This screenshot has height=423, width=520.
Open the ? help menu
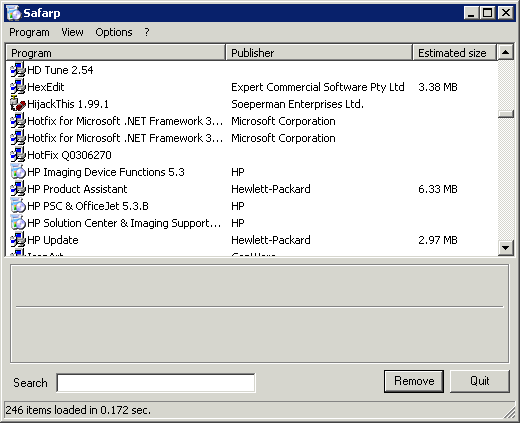click(x=147, y=32)
